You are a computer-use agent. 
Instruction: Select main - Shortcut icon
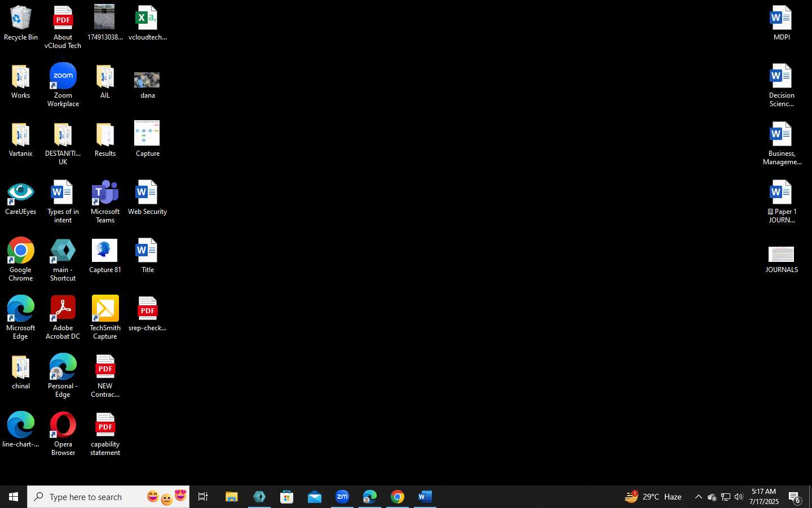[x=63, y=260]
